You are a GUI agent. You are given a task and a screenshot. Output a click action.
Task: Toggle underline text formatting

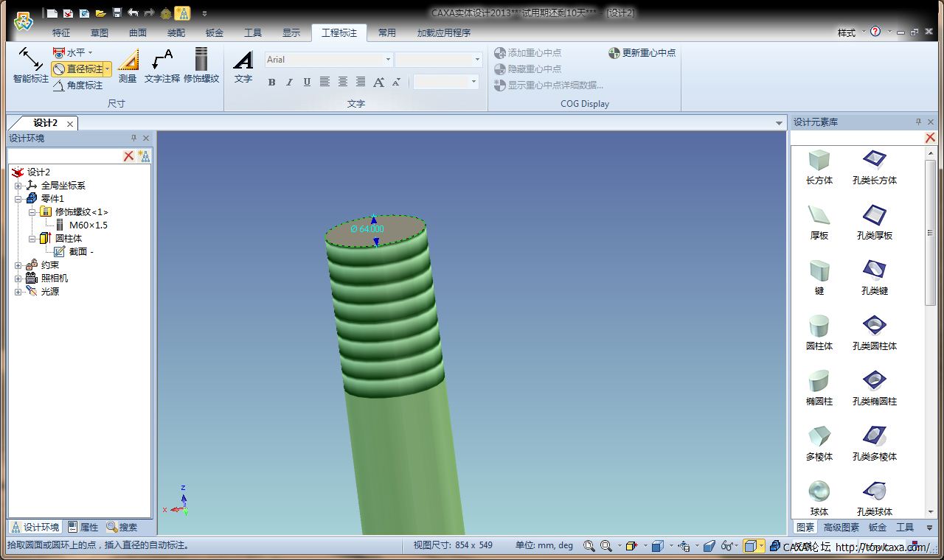point(307,82)
